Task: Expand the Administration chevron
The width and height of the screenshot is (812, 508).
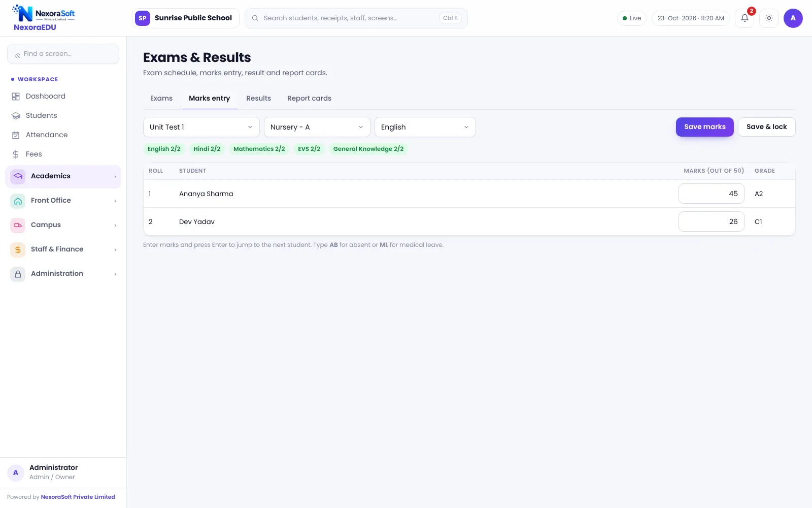Action: pos(115,274)
